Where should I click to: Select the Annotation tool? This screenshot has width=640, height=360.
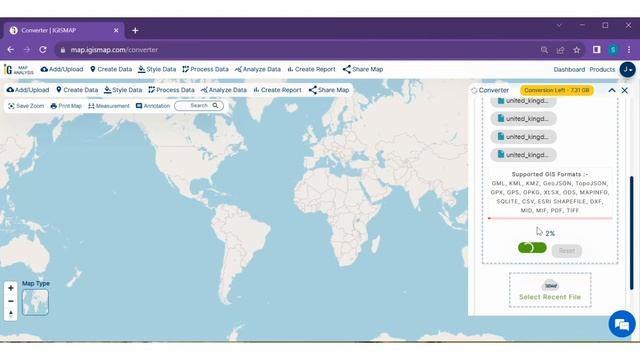153,106
